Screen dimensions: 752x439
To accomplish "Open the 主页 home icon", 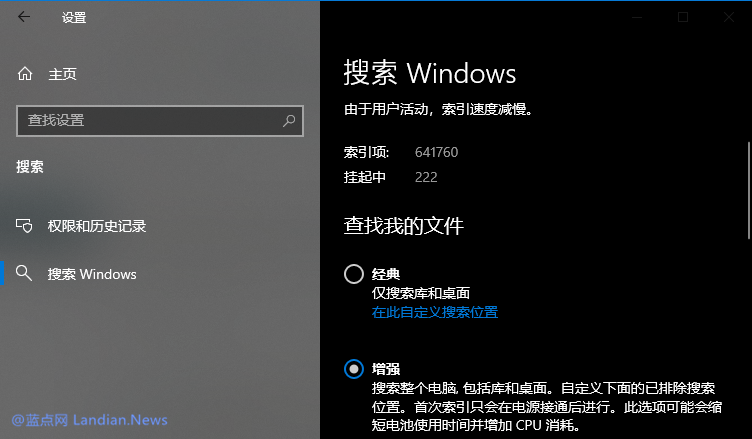I will click(x=25, y=74).
